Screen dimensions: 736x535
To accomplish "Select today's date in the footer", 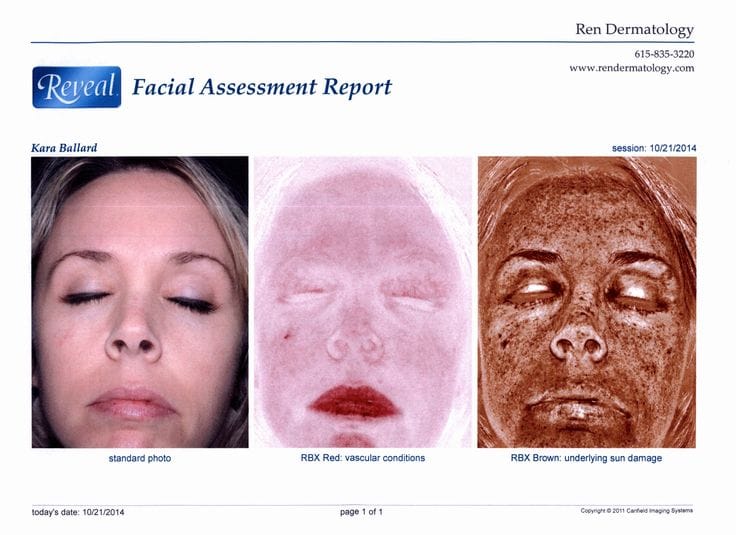I will click(x=79, y=512).
